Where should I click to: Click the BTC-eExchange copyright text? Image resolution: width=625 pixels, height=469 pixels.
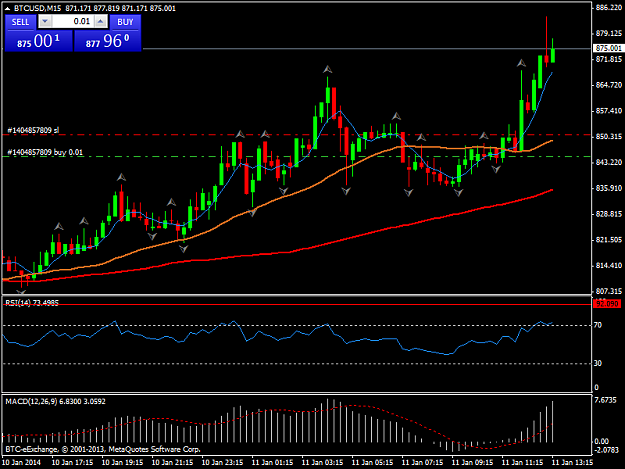click(x=102, y=449)
